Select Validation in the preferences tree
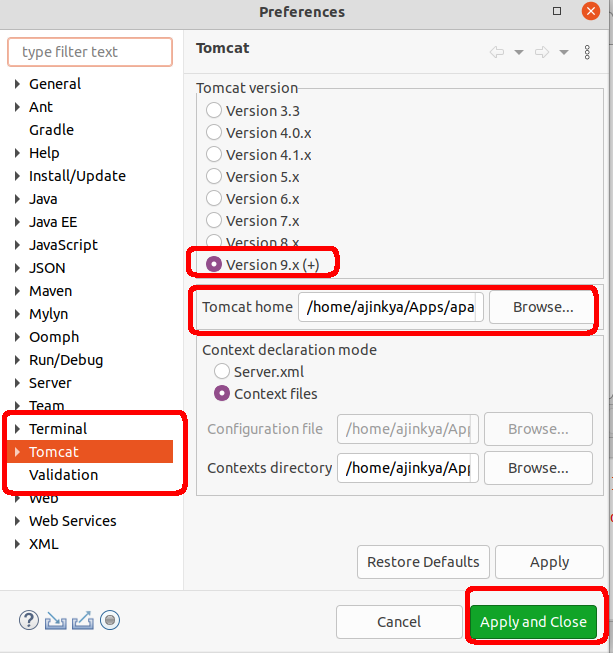613x653 pixels. click(63, 475)
